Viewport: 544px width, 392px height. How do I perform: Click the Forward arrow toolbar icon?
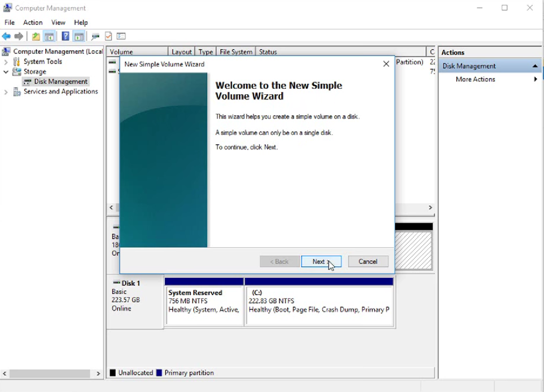click(19, 36)
